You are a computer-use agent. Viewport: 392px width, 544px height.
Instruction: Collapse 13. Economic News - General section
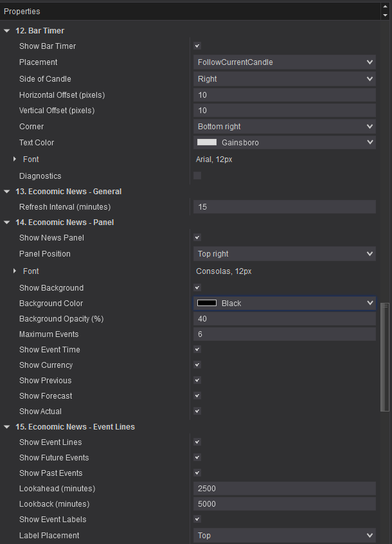click(x=6, y=192)
